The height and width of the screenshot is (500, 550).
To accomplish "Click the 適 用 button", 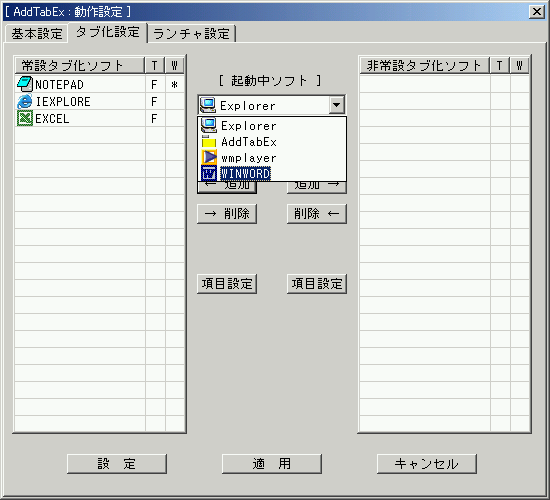I will (271, 464).
